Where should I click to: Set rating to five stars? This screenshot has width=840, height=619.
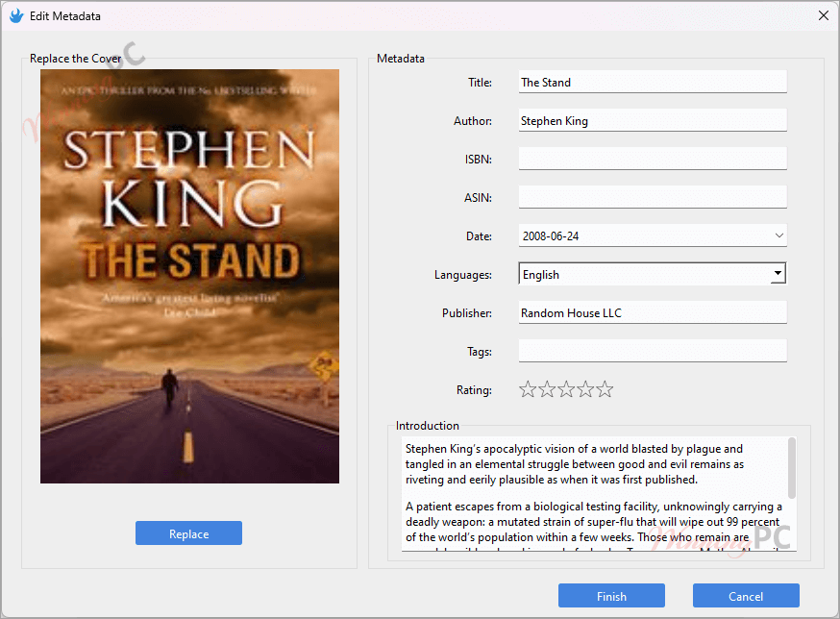click(x=605, y=389)
